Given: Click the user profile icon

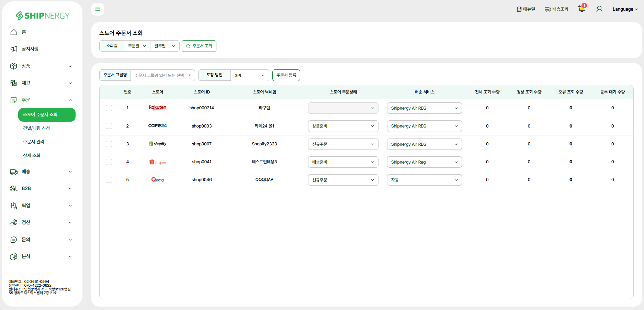Looking at the screenshot, I should [599, 9].
